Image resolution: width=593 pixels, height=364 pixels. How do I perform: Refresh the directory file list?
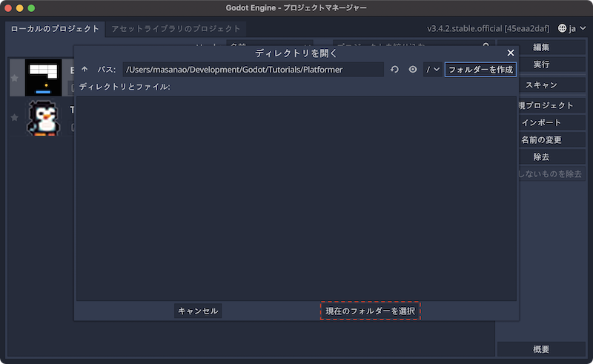[395, 70]
